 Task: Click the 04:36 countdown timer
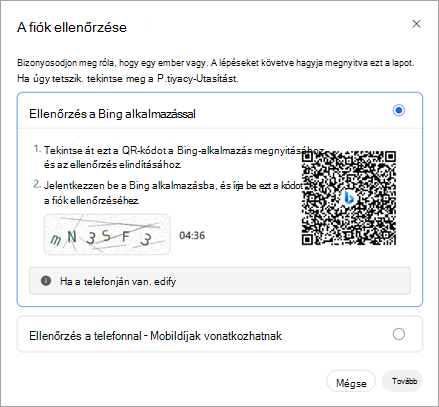coord(192,236)
